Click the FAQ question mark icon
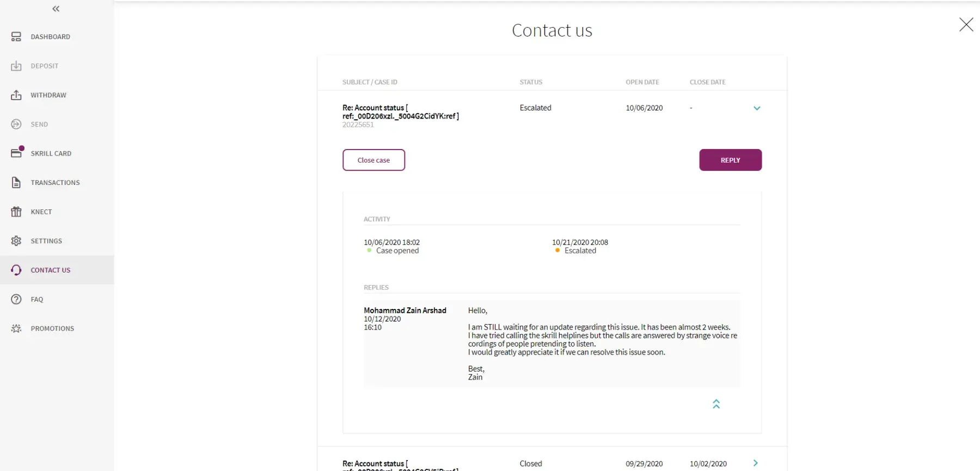980x471 pixels. (x=16, y=299)
